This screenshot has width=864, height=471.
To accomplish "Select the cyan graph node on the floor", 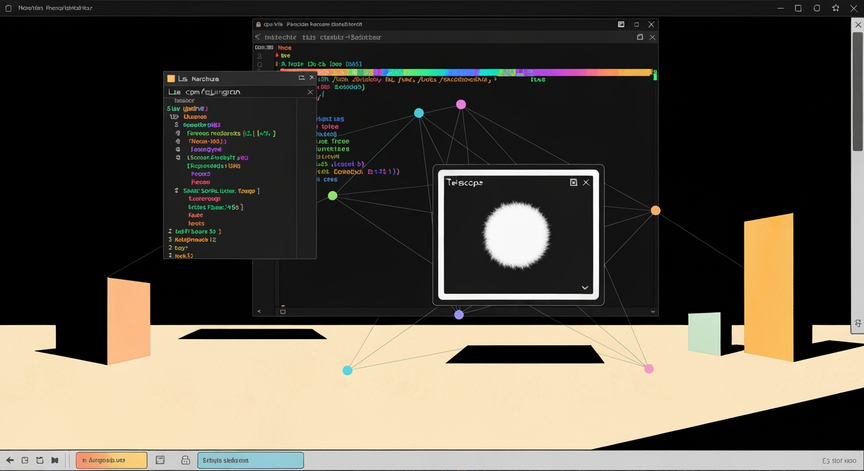I will tap(348, 370).
